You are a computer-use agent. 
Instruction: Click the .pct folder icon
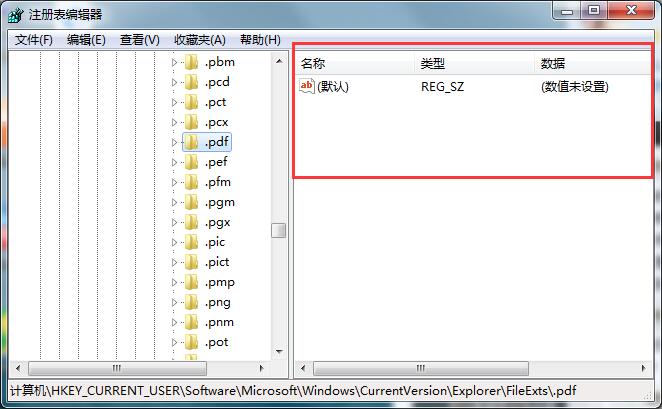[192, 102]
